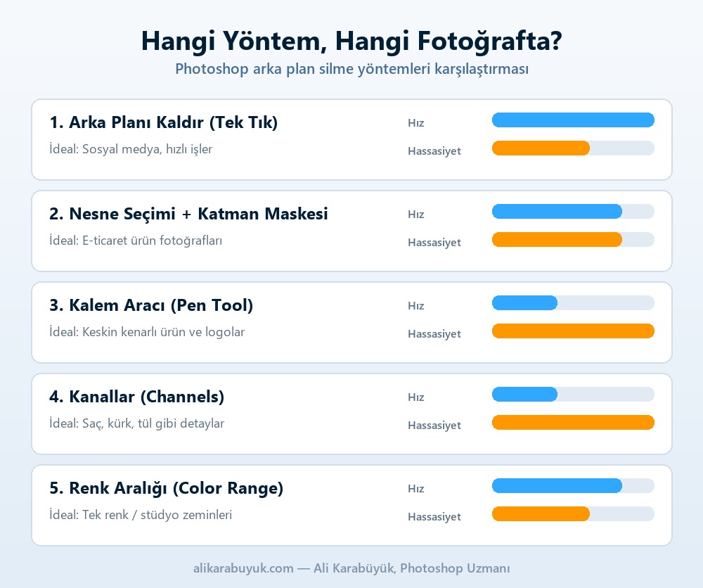Click the Hassasiyet bar for Kanallar (Channels)

click(573, 423)
